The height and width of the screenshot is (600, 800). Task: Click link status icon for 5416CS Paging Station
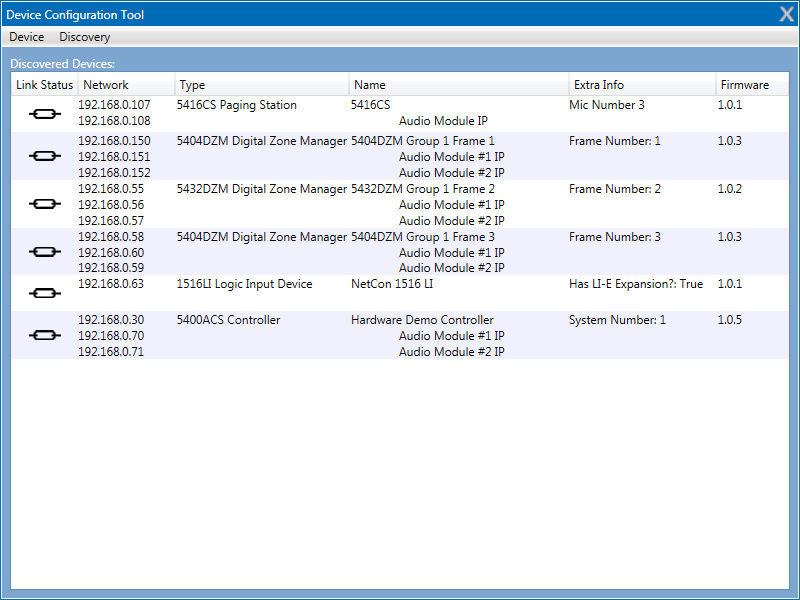(x=43, y=114)
